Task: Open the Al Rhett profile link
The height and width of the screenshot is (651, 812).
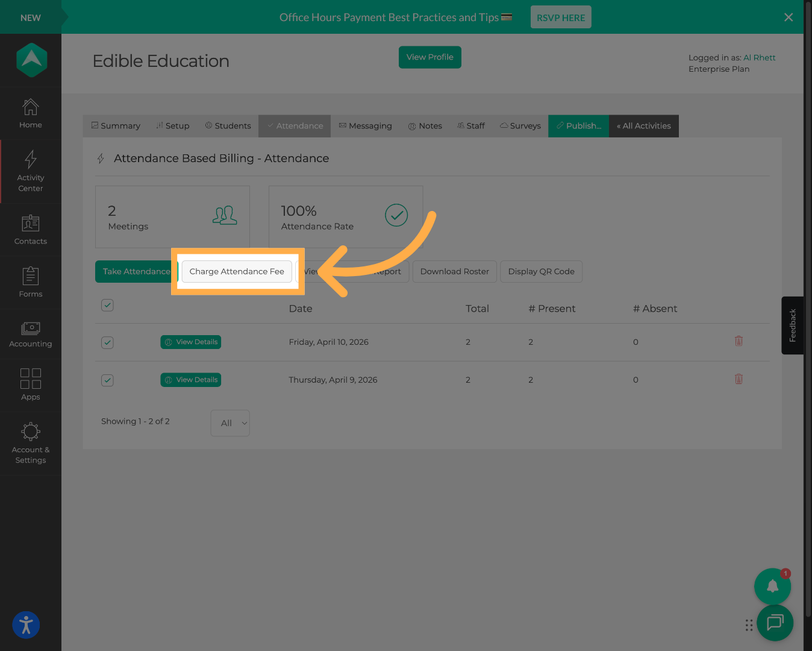Action: click(x=760, y=57)
